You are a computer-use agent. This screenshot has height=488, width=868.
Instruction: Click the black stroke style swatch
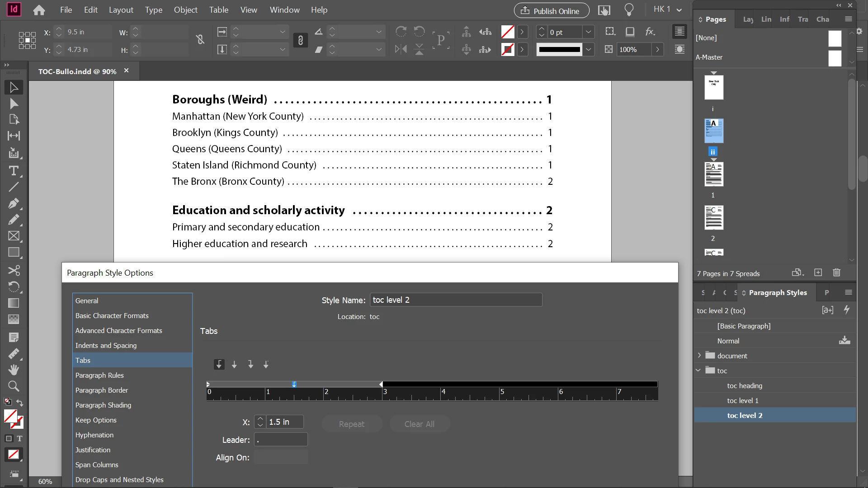[559, 49]
